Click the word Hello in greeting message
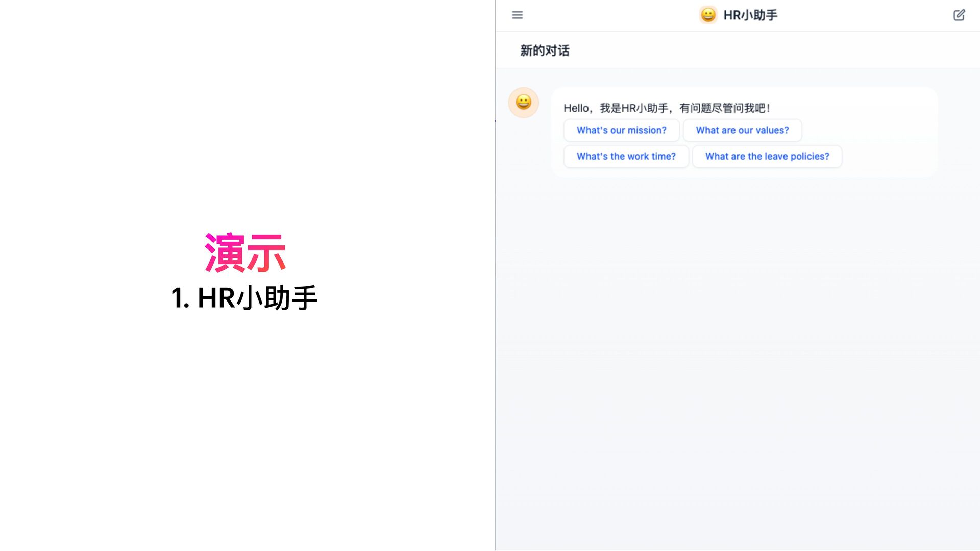The width and height of the screenshot is (980, 551). pos(576,108)
